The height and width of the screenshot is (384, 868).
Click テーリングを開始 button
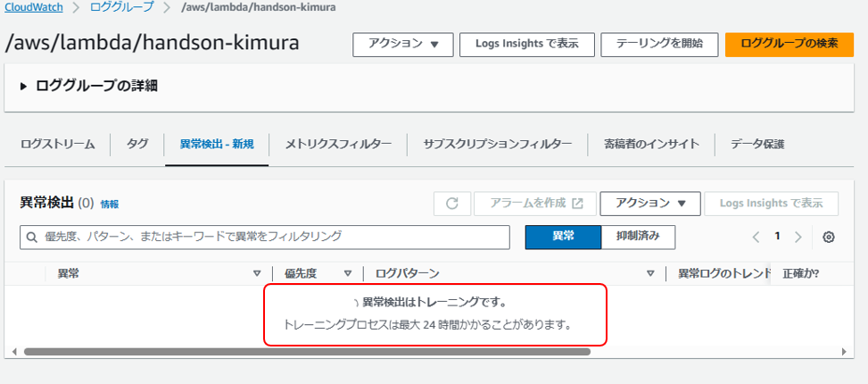(659, 45)
